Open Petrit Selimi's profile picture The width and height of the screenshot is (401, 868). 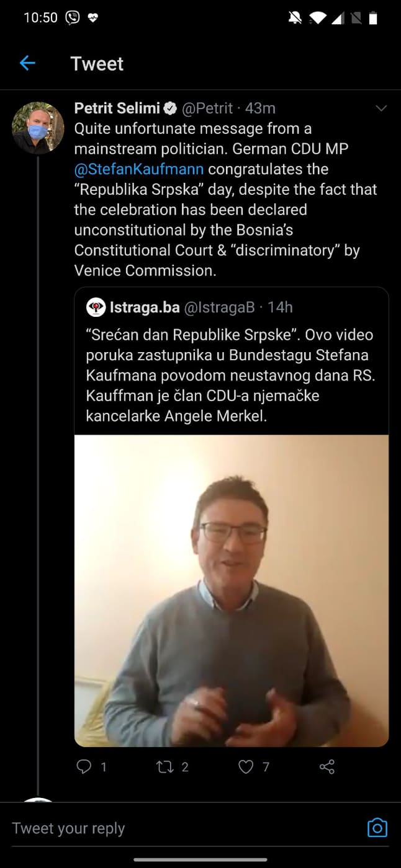[38, 128]
